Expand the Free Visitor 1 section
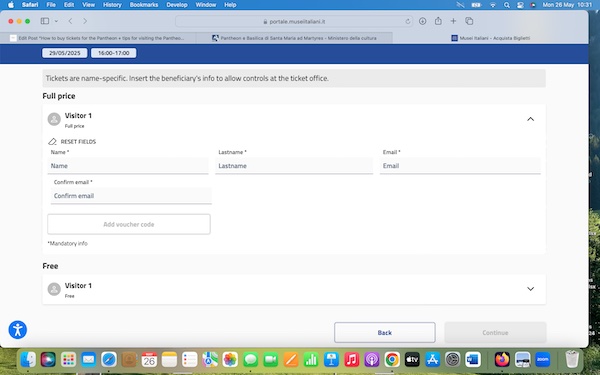Screen dimensions: 600x375 click(x=530, y=289)
